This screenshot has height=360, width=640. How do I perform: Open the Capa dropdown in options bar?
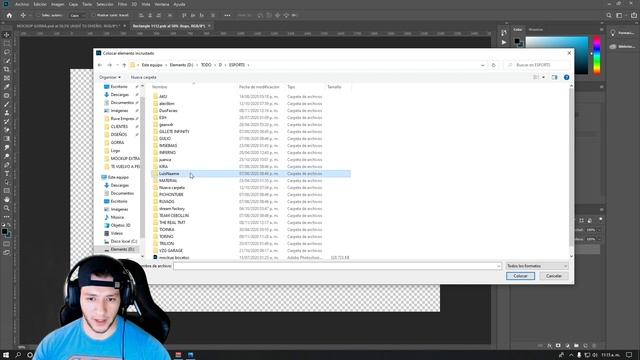coord(77,15)
